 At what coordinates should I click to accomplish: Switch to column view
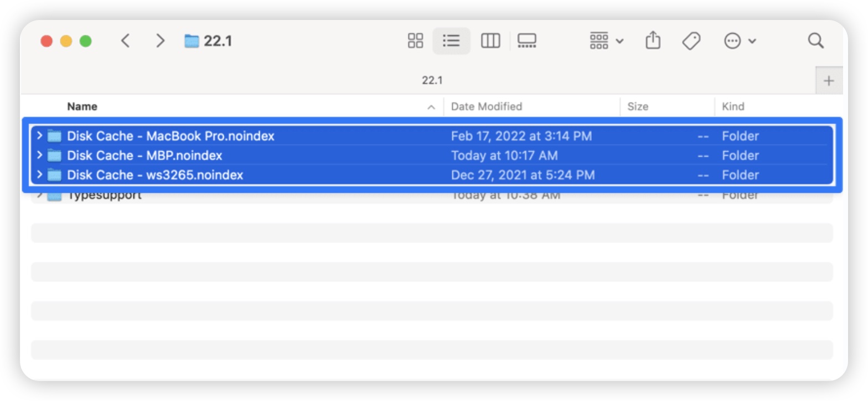point(490,40)
